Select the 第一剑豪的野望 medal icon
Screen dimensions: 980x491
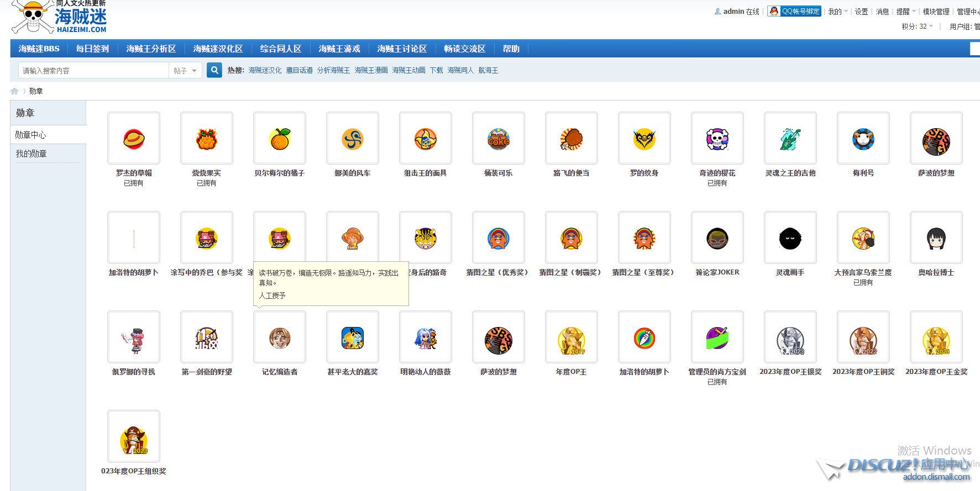point(207,337)
